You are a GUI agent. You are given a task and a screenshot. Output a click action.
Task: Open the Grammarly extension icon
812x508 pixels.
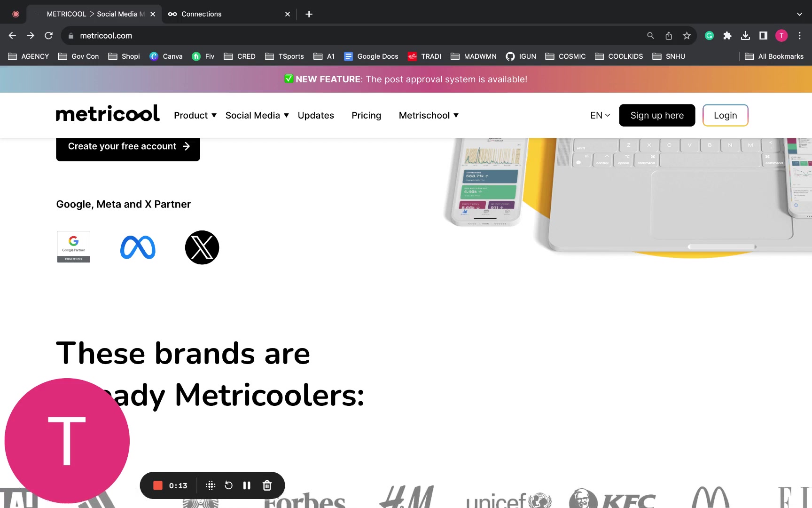tap(709, 35)
